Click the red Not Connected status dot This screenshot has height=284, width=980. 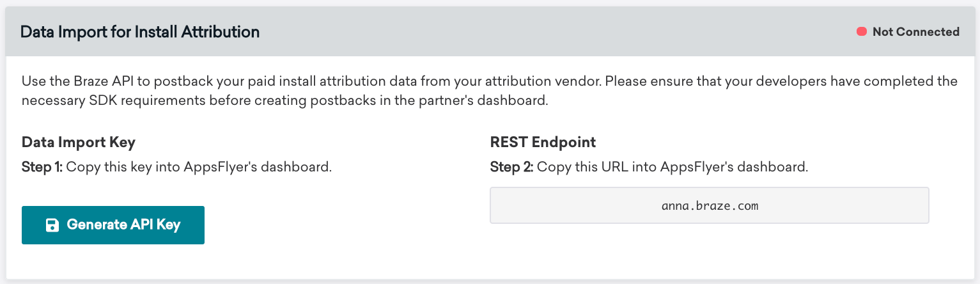tap(861, 31)
